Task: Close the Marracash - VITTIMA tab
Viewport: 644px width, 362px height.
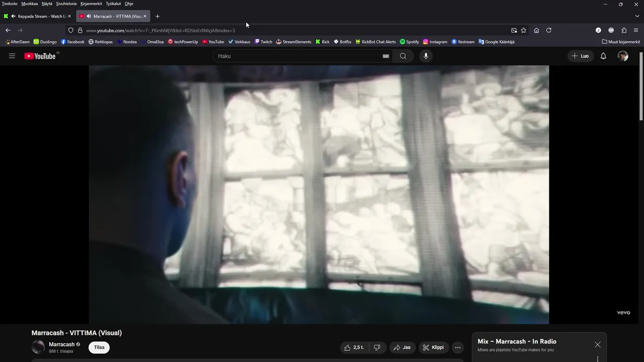Action: [x=145, y=16]
